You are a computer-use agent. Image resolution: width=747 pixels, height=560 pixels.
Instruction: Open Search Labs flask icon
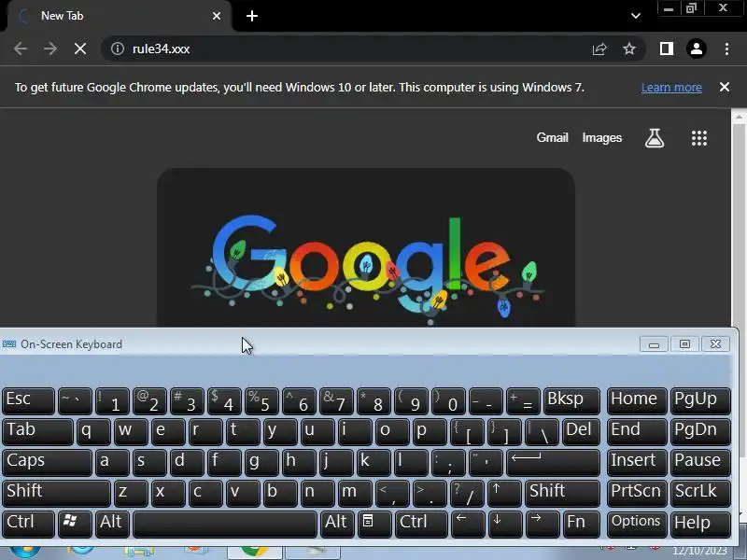(655, 138)
